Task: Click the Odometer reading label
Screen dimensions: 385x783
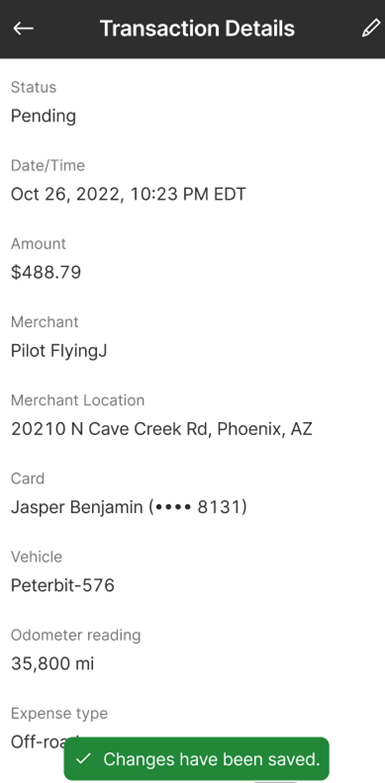Action: coord(76,635)
